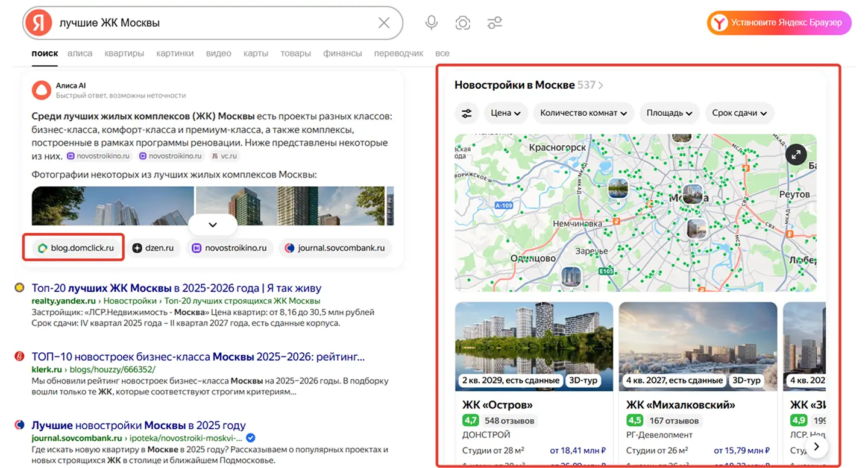Click от 18,41 млн ₽ price
The width and height of the screenshot is (868, 468).
coord(578,450)
